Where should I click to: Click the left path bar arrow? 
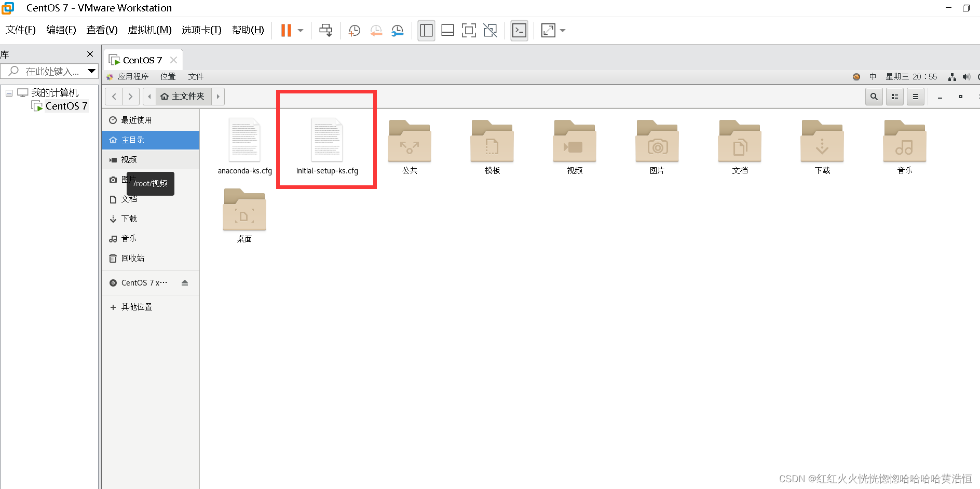tap(149, 97)
